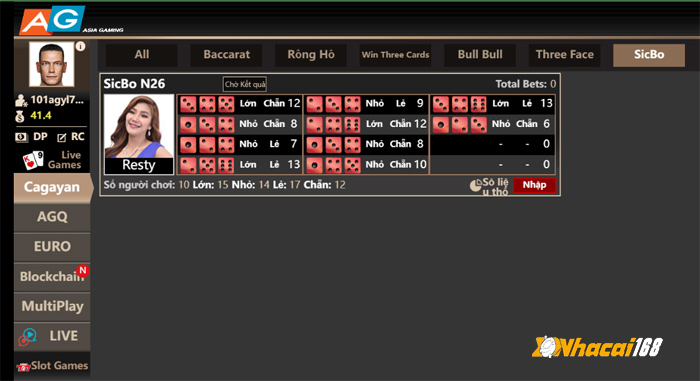Screen dimensions: 700x381
Task: Open the DP deposit icon
Action: pyautogui.click(x=21, y=137)
